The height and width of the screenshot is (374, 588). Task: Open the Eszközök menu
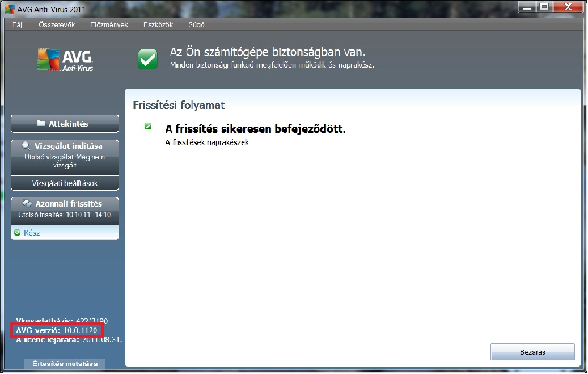[158, 25]
